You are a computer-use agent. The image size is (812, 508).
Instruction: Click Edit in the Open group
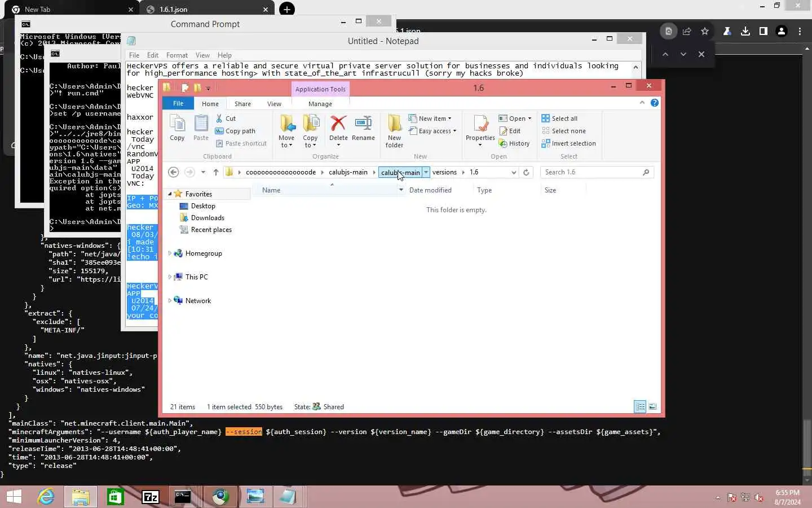[510, 131]
